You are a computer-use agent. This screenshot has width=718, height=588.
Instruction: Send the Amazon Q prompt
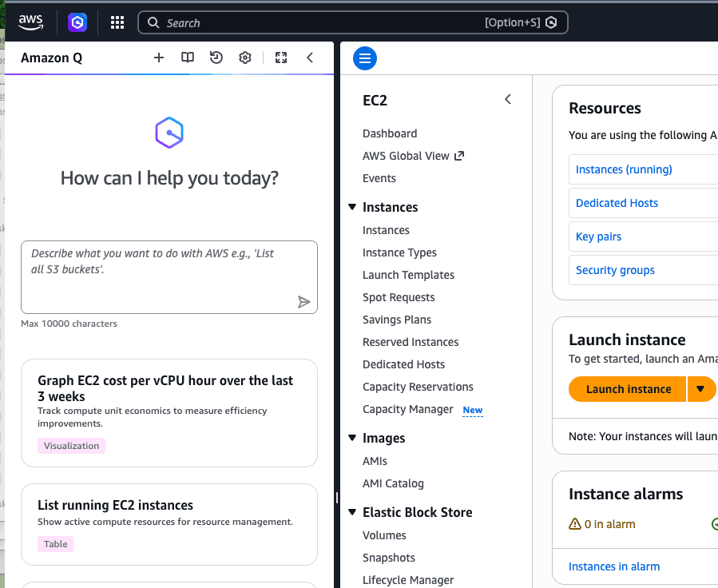point(303,302)
